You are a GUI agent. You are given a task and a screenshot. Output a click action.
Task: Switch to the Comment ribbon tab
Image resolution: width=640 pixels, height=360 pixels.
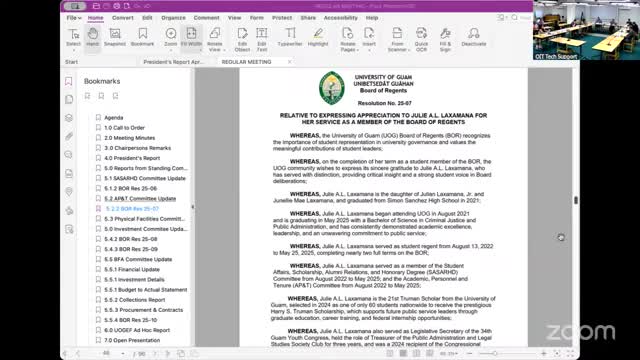(207, 18)
